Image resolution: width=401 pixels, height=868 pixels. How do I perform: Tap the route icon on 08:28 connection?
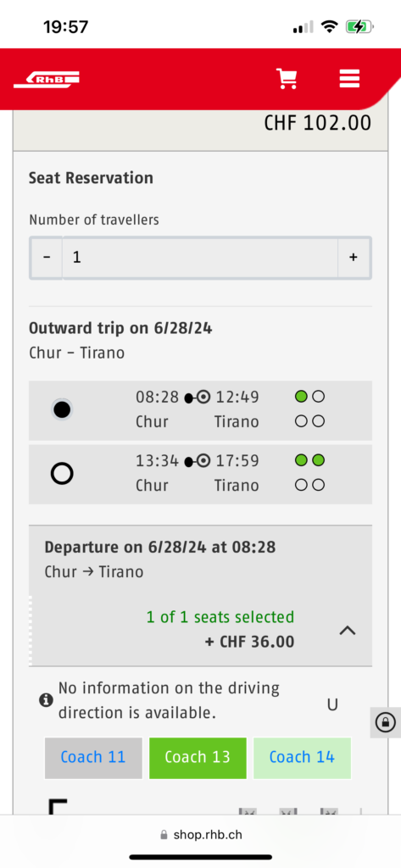click(x=198, y=398)
